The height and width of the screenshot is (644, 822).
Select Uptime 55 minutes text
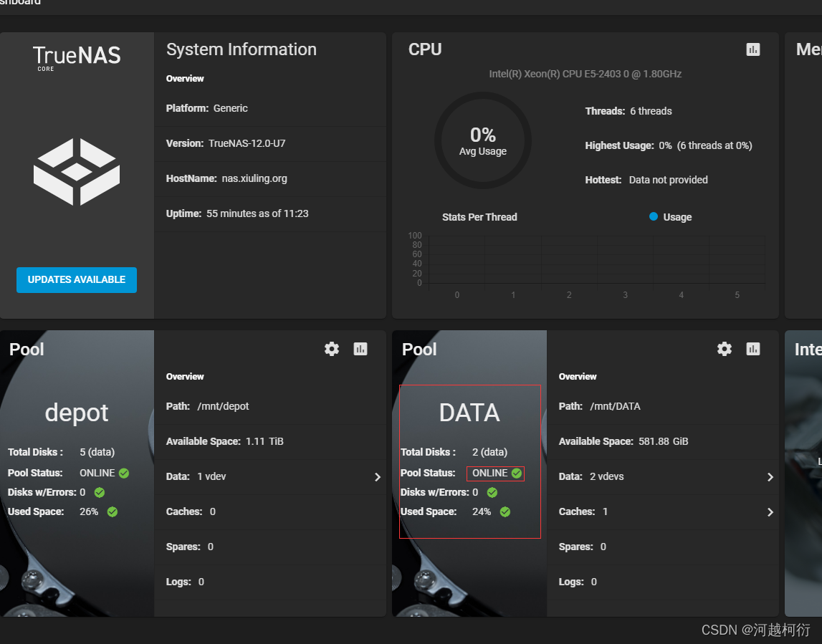(x=237, y=213)
